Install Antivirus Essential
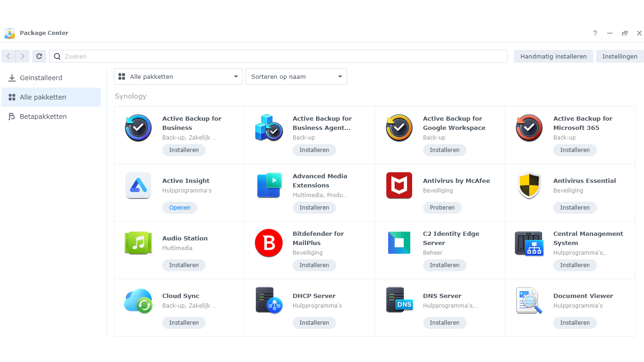 tap(575, 208)
